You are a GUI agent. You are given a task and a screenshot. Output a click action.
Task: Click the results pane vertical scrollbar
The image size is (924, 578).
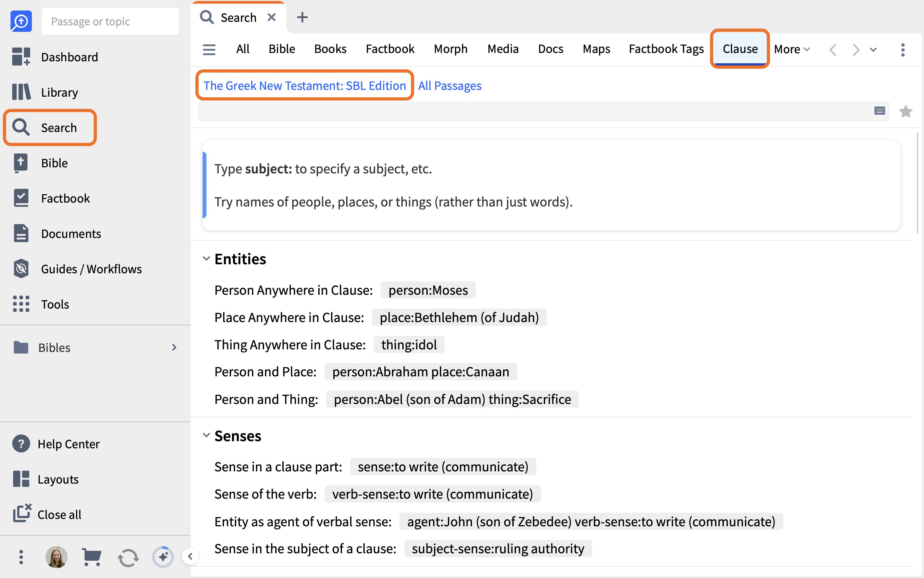coord(917,183)
